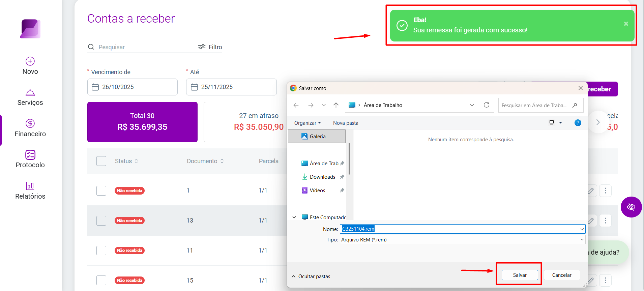Open Relatórios chart icon
The width and height of the screenshot is (644, 291).
(30, 186)
